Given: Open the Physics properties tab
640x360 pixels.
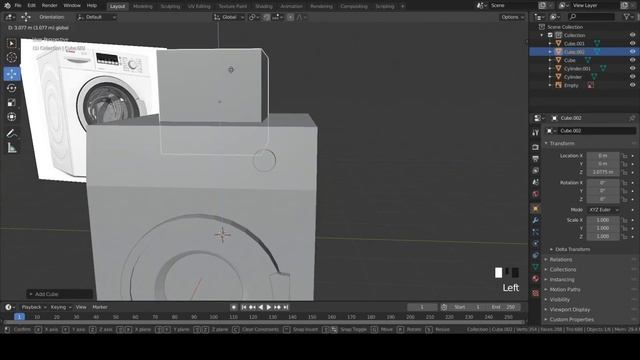Looking at the screenshot, I should pos(536,244).
